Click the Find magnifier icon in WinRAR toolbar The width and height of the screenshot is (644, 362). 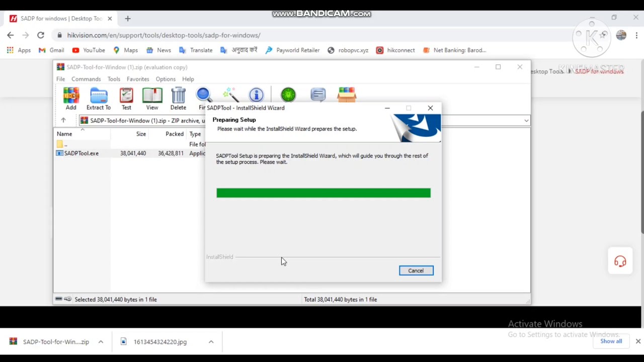coord(204,95)
